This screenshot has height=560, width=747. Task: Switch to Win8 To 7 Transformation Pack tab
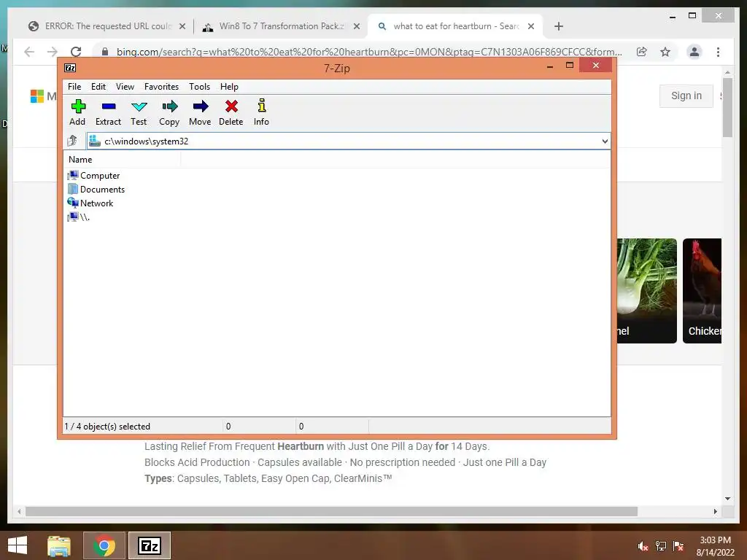click(x=281, y=26)
